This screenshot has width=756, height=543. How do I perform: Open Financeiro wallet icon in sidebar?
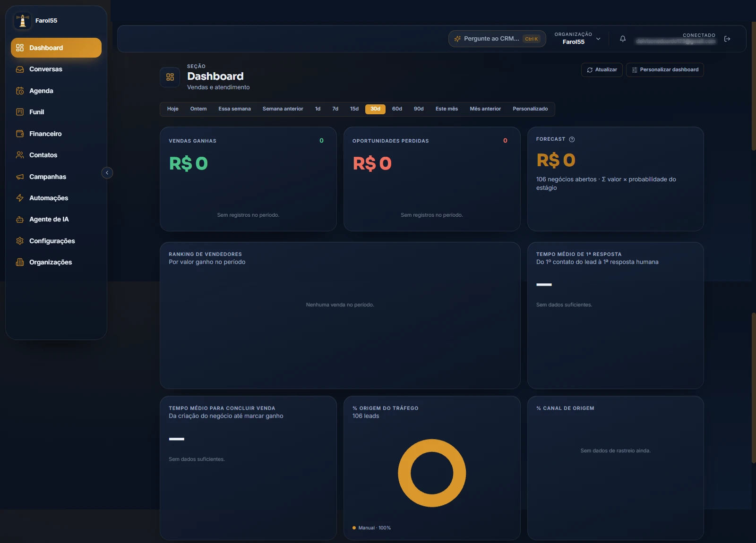[20, 134]
